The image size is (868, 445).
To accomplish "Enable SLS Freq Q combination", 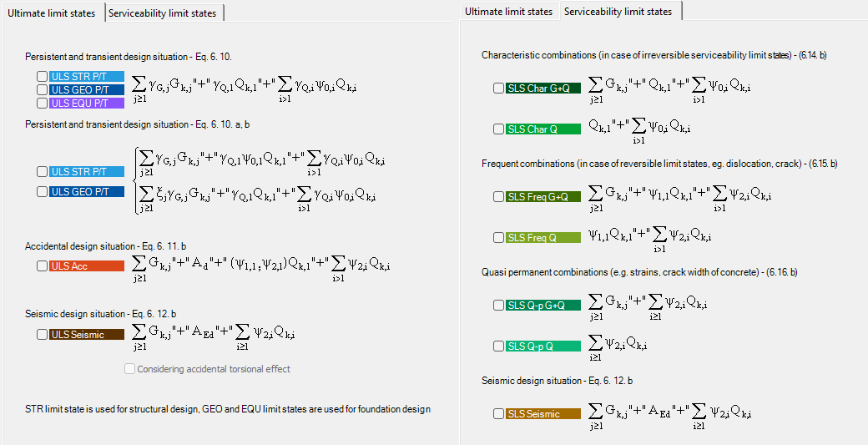I will (x=498, y=238).
